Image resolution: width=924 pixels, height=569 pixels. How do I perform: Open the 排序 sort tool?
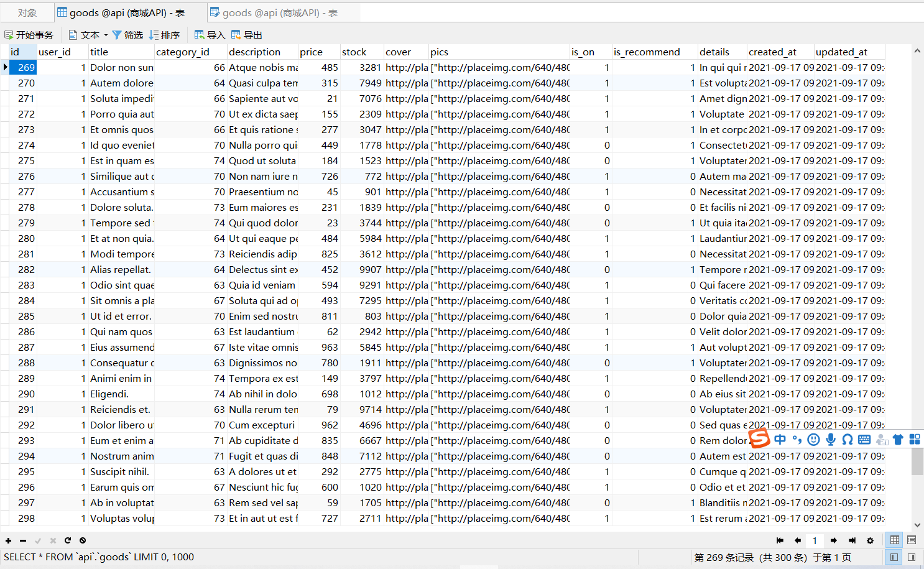[164, 35]
